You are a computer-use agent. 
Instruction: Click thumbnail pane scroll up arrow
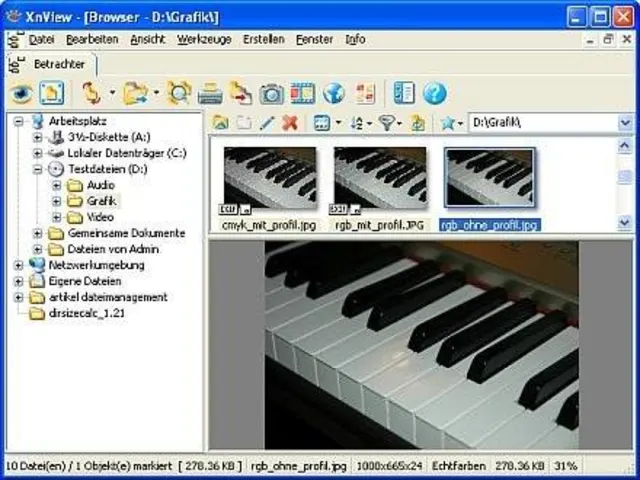(x=624, y=147)
